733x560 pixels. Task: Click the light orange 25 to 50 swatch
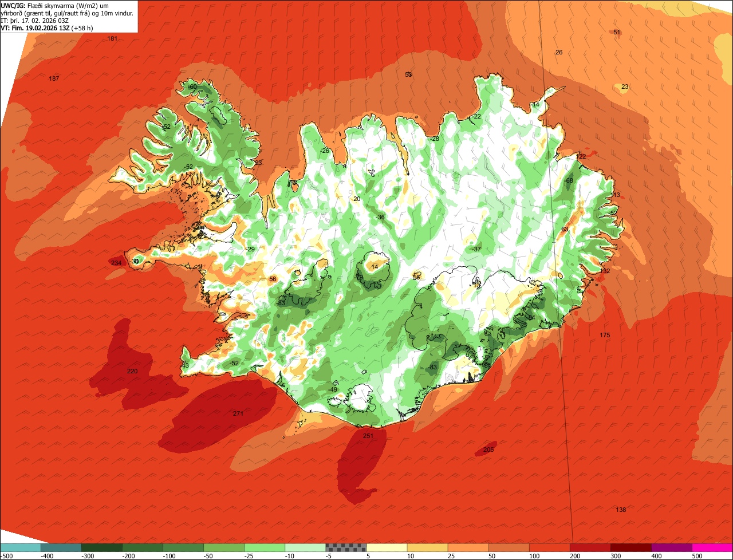(x=468, y=547)
